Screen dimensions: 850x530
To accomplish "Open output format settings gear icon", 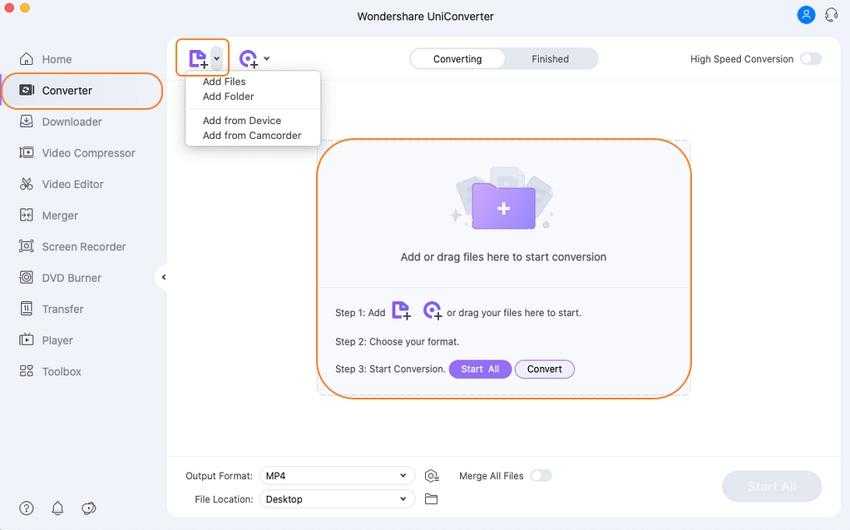I will (431, 476).
